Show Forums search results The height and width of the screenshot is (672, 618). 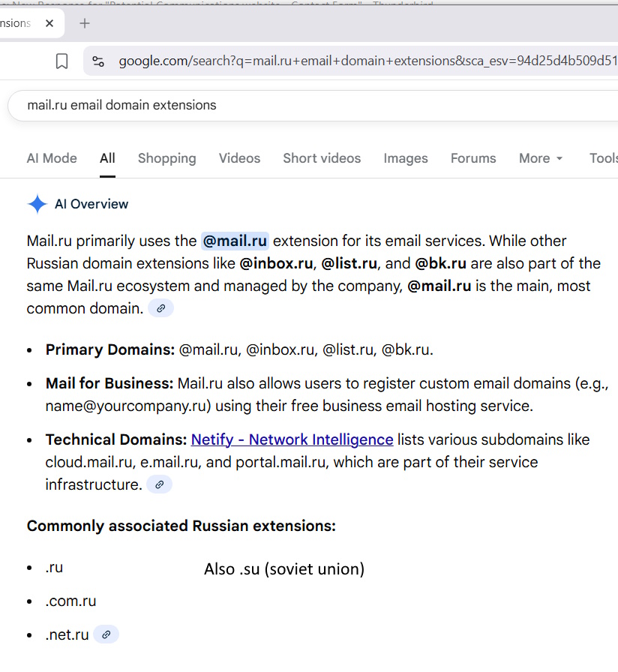(x=473, y=158)
